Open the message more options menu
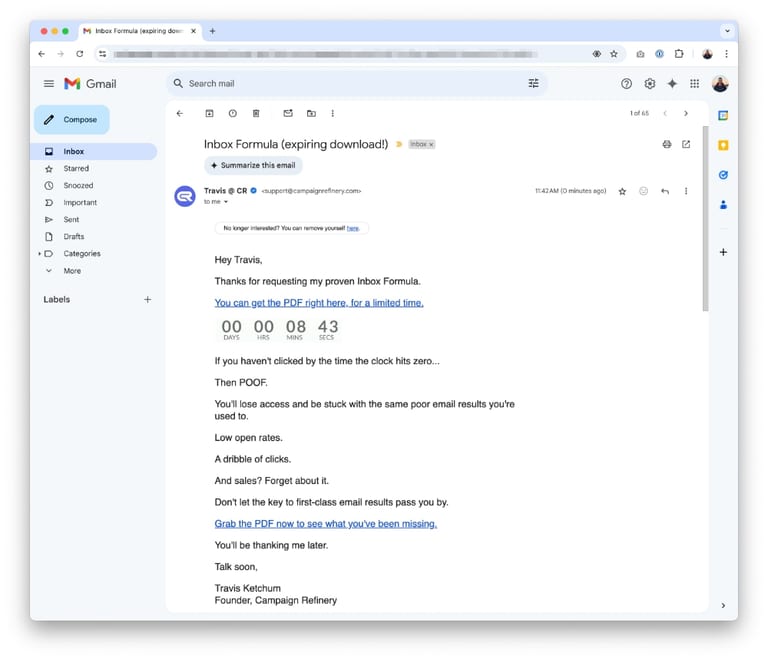This screenshot has width=768, height=660. (686, 191)
